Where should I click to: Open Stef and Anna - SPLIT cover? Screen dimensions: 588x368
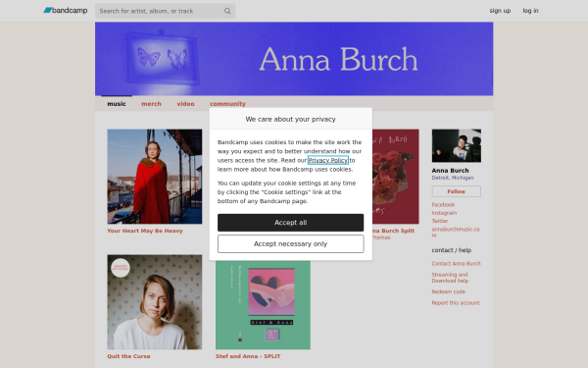263,305
